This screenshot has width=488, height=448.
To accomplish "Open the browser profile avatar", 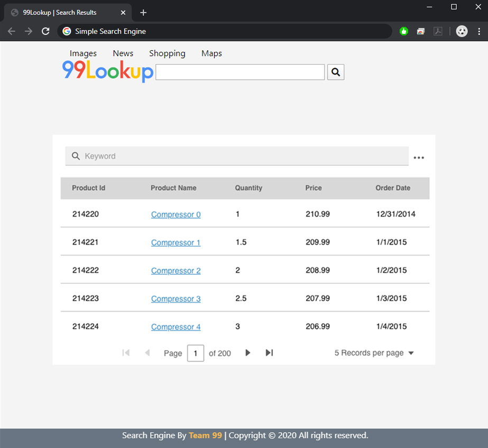I will click(x=462, y=31).
